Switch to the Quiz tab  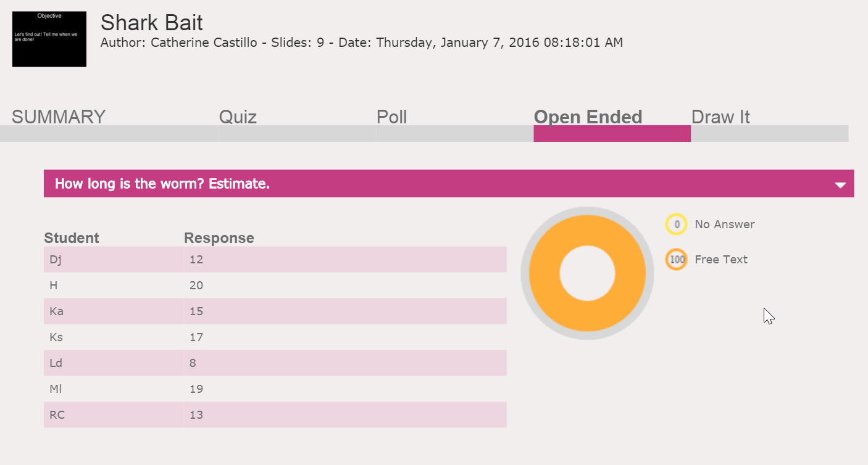point(238,117)
